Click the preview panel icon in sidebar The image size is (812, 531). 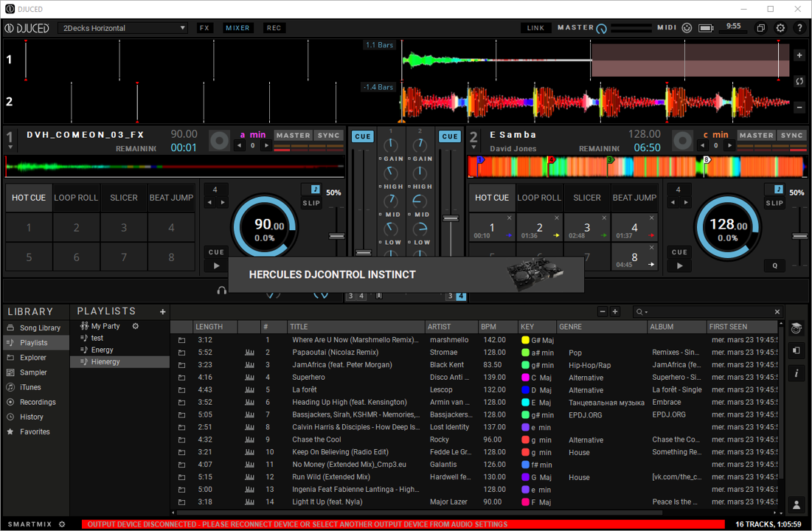pyautogui.click(x=796, y=350)
